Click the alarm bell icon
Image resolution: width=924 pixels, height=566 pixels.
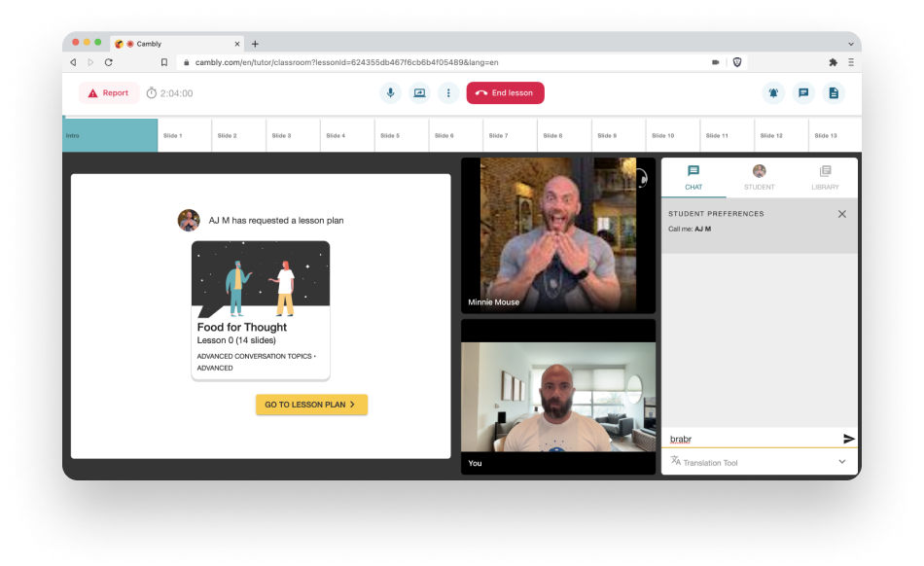click(774, 93)
